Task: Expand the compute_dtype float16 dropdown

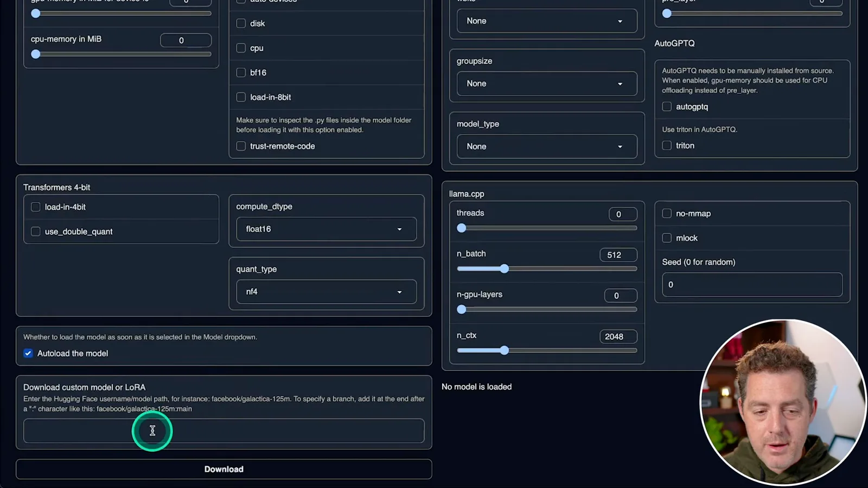Action: point(327,229)
